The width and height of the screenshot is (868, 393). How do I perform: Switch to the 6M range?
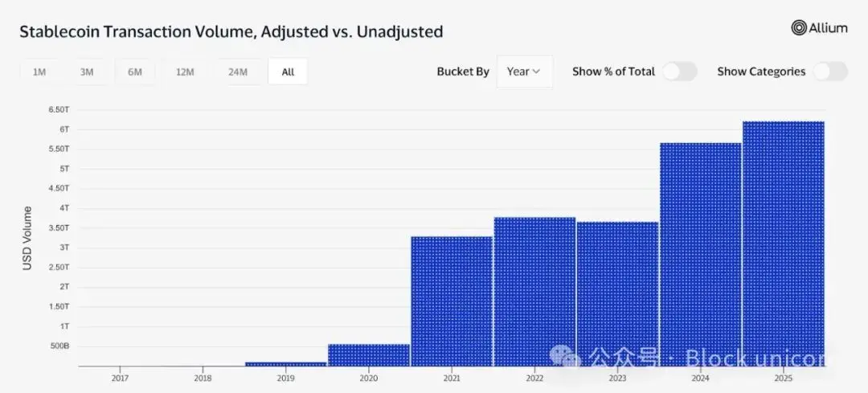point(135,72)
